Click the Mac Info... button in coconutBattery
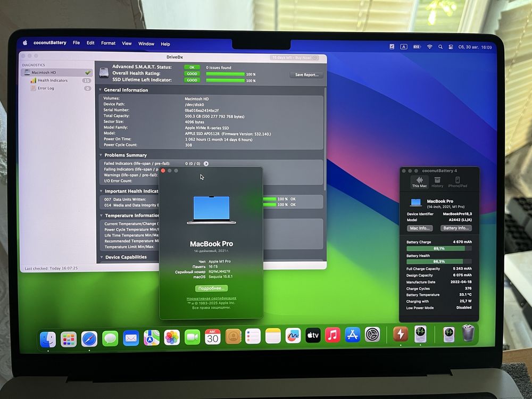 [x=420, y=228]
